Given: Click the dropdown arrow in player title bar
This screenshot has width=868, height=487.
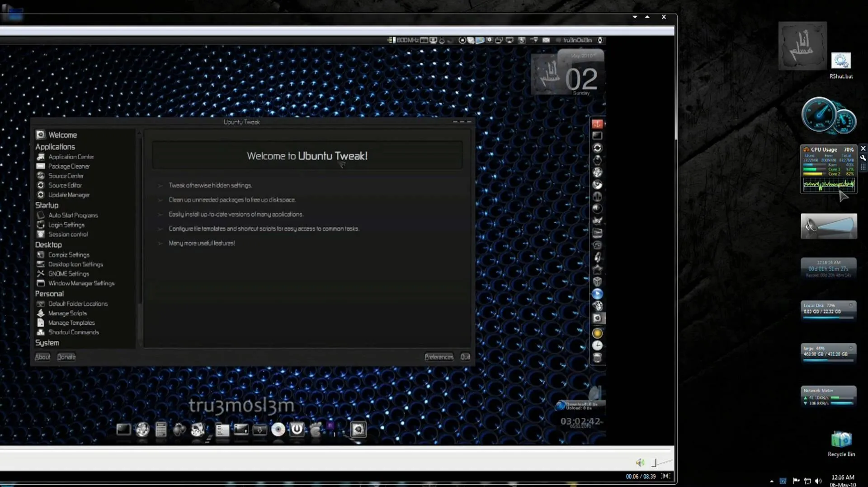Looking at the screenshot, I should (x=635, y=17).
